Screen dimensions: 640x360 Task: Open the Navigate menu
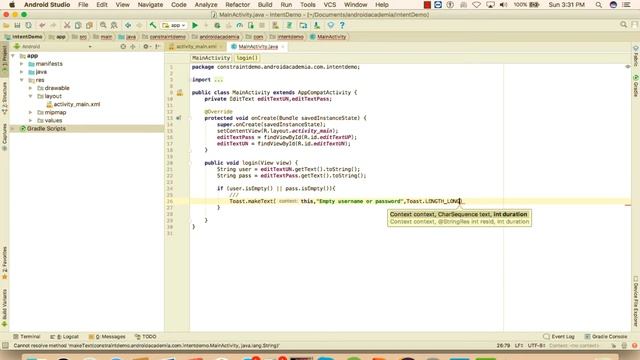(150, 4)
